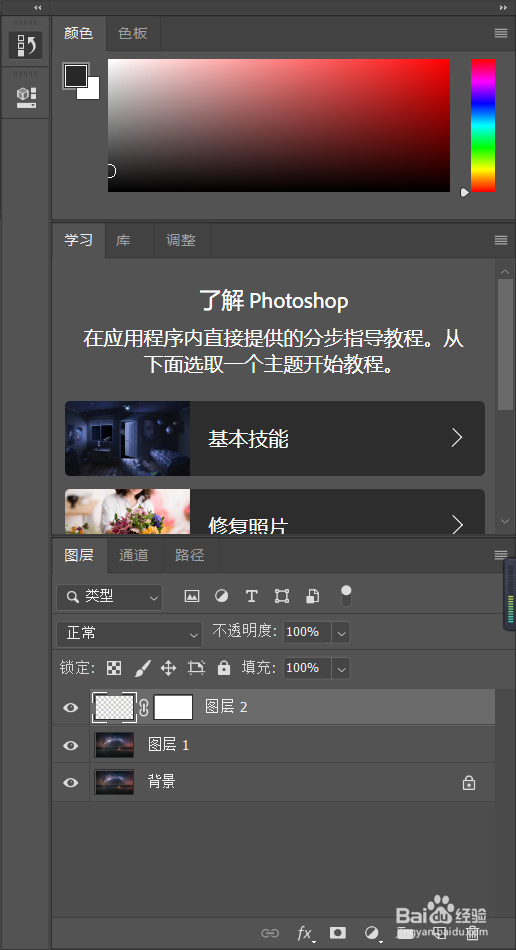Viewport: 516px width, 950px height.
Task: Filter for adjustment layers icon
Action: (222, 596)
